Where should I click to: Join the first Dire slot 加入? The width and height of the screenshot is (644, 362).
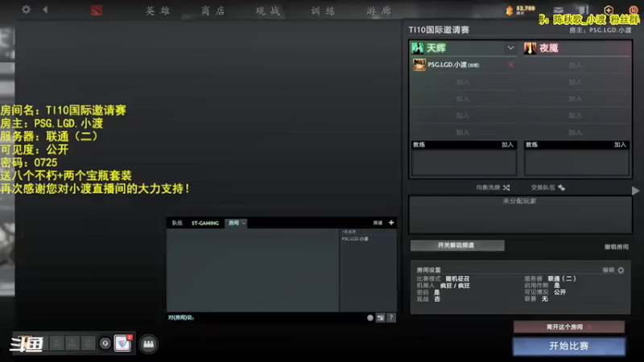575,65
